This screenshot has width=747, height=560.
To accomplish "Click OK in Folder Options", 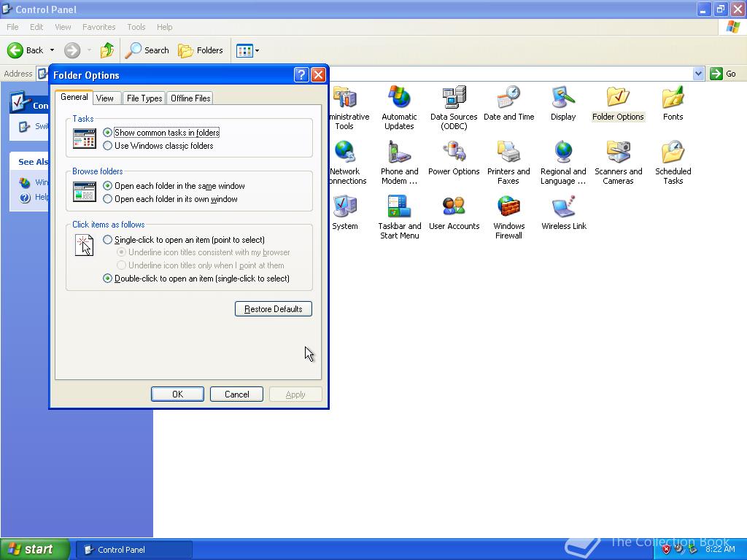I will pos(177,394).
